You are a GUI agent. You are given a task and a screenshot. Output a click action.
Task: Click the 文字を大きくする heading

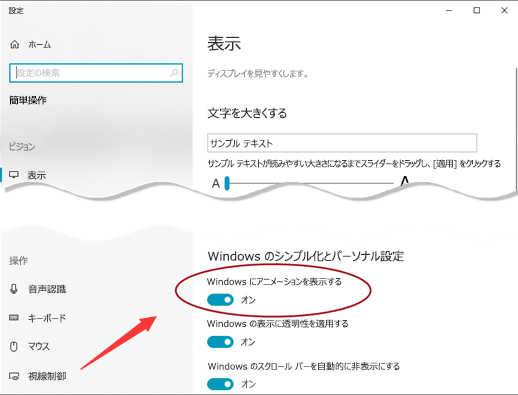[x=247, y=113]
